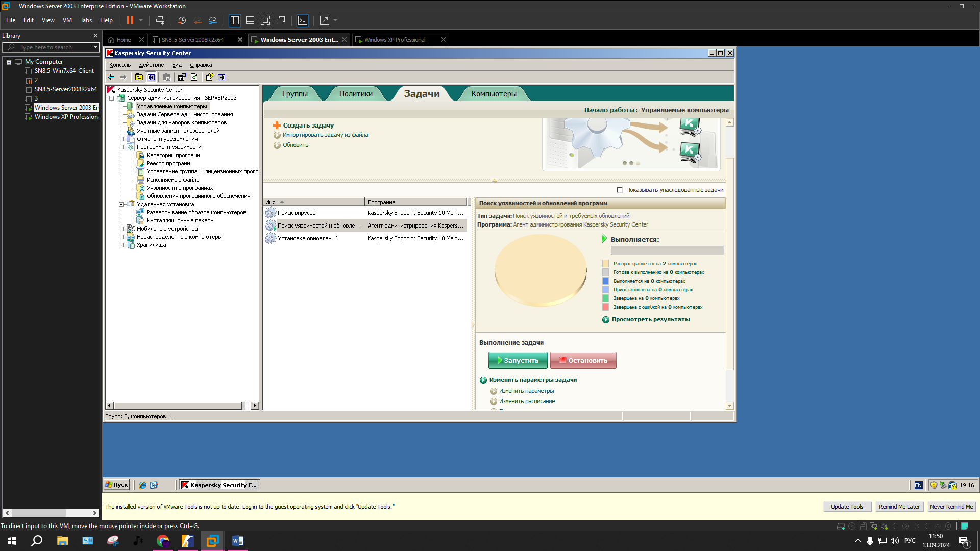Click the revert snapshot icon in VMware

198,20
